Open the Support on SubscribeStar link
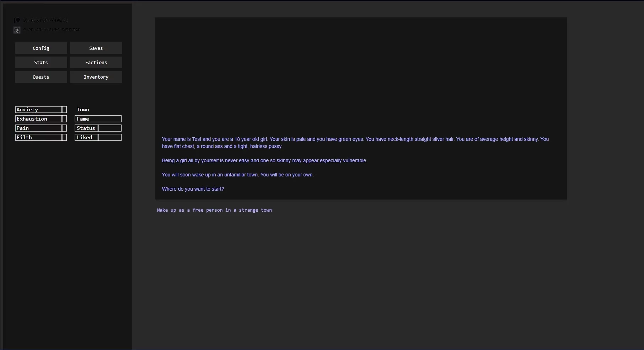This screenshot has width=644, height=350. tap(52, 30)
